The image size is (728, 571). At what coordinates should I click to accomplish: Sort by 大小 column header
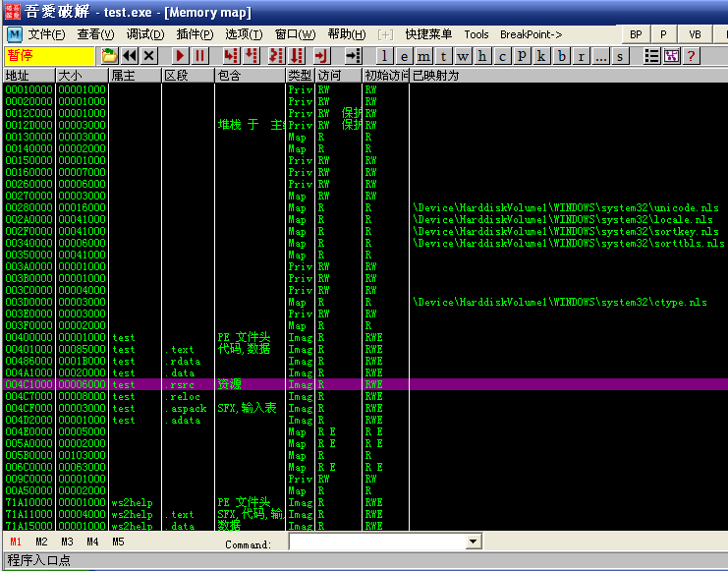pos(83,76)
